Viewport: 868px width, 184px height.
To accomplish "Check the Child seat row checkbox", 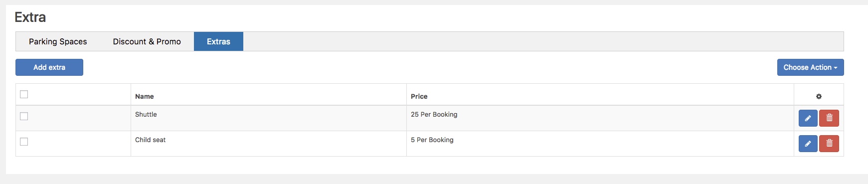I will click(24, 142).
